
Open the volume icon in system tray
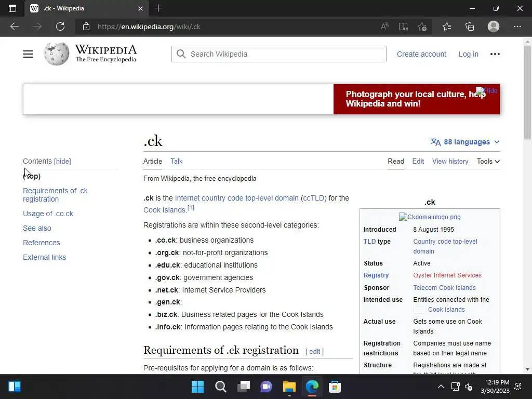469,387
